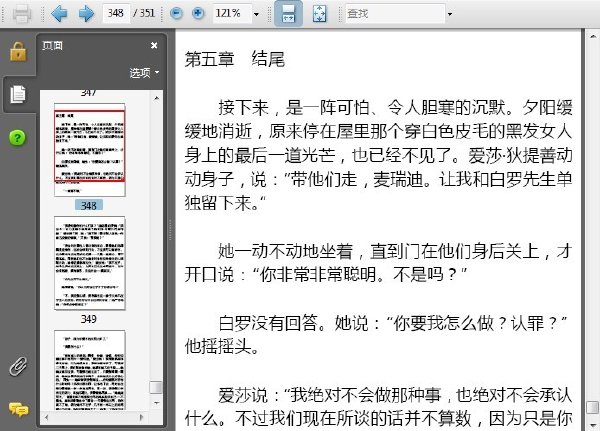Image resolution: width=600 pixels, height=431 pixels.
Task: Click the search (查找) text field
Action: [395, 13]
